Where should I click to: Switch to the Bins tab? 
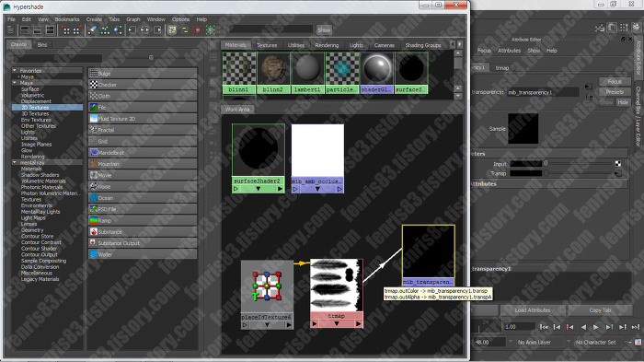[x=42, y=45]
